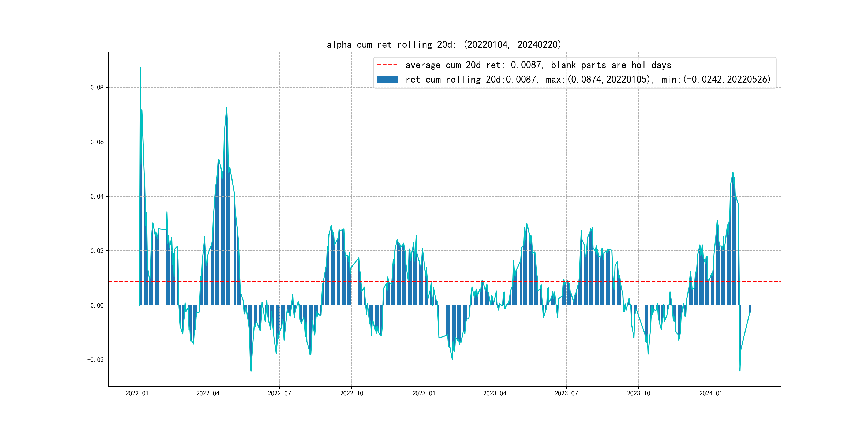Click the 2022-07 x-axis tick label
Image resolution: width=868 pixels, height=434 pixels.
(x=279, y=393)
